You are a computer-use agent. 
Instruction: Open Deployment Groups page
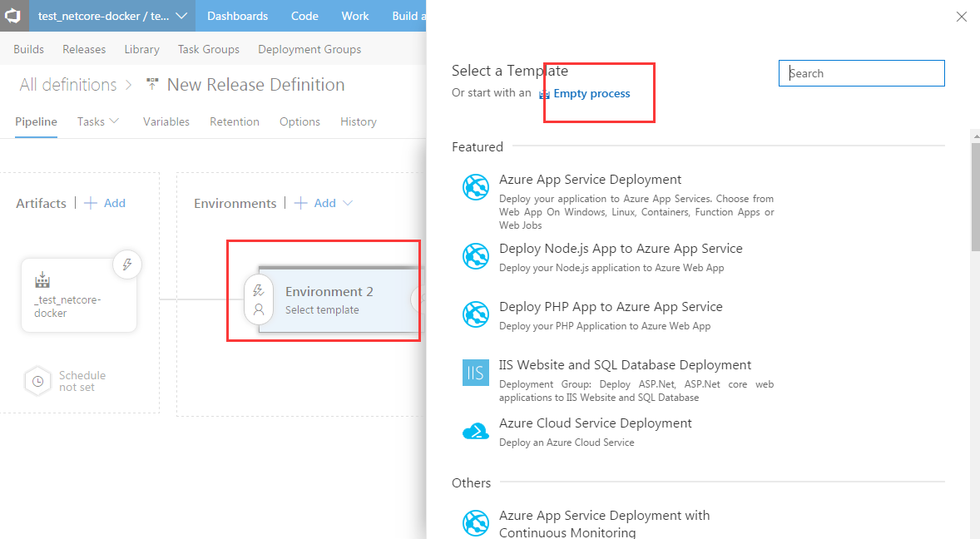[x=309, y=49]
